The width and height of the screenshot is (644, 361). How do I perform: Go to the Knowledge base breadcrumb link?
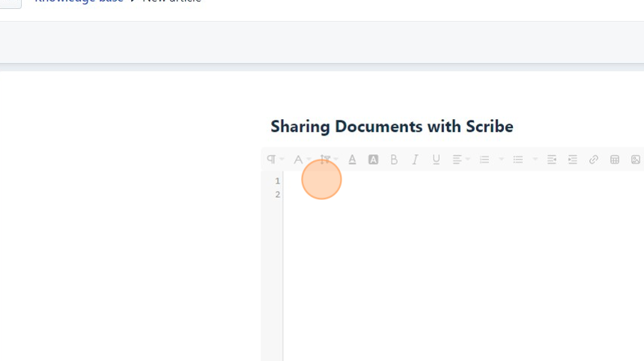[x=79, y=1]
